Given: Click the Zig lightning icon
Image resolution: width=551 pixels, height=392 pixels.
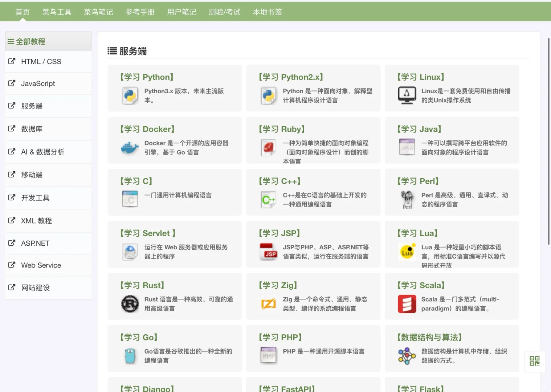Looking at the screenshot, I should pyautogui.click(x=268, y=304).
